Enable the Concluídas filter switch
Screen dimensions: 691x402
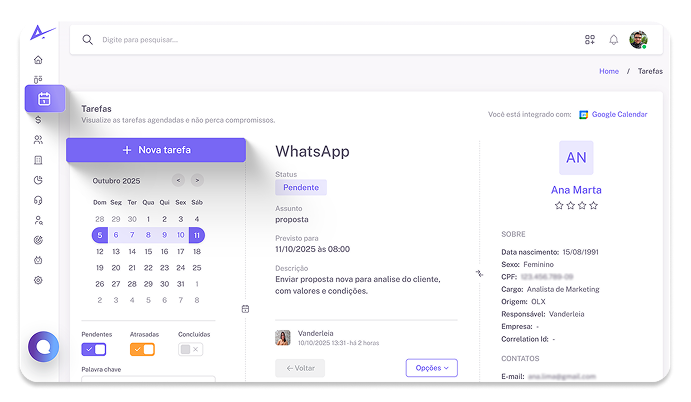(x=190, y=349)
